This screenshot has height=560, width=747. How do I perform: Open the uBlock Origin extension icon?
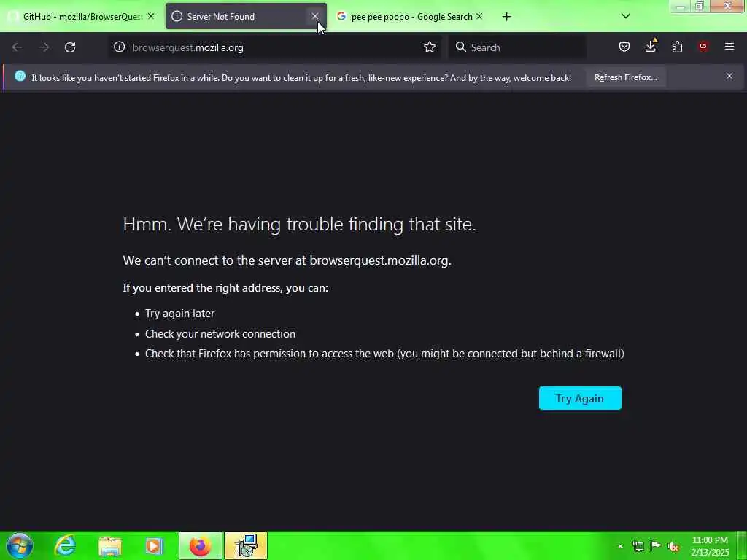pos(703,47)
